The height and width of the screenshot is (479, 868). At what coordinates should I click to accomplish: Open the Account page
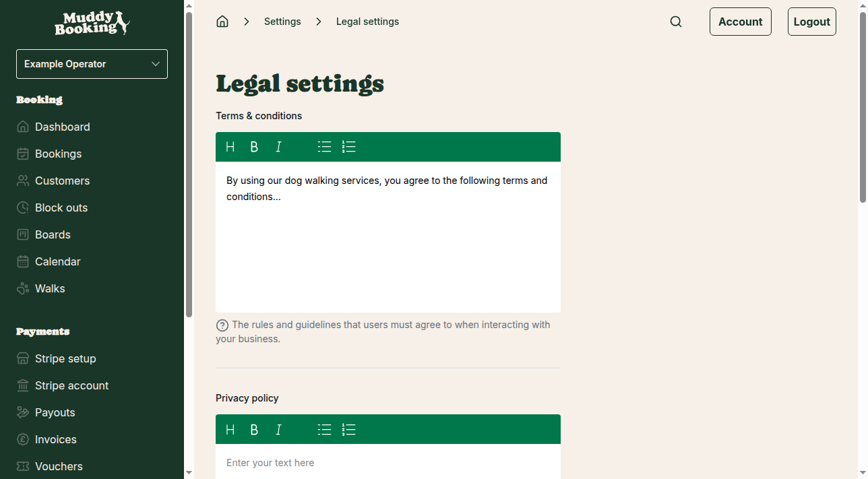tap(740, 21)
